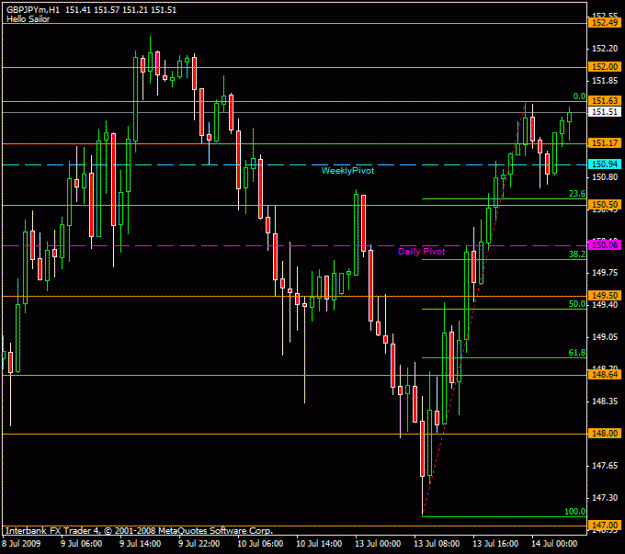
Task: Select the last green candlestick on the chart
Action: [570, 117]
